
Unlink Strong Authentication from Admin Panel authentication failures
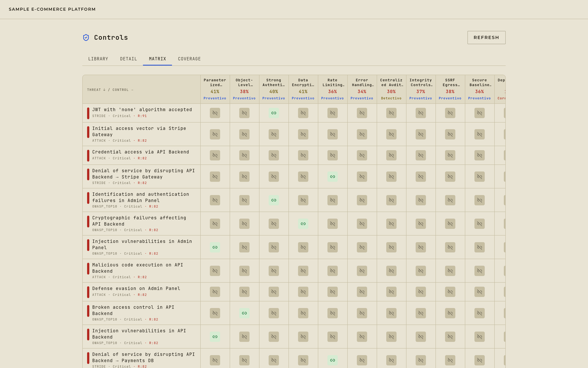(274, 200)
